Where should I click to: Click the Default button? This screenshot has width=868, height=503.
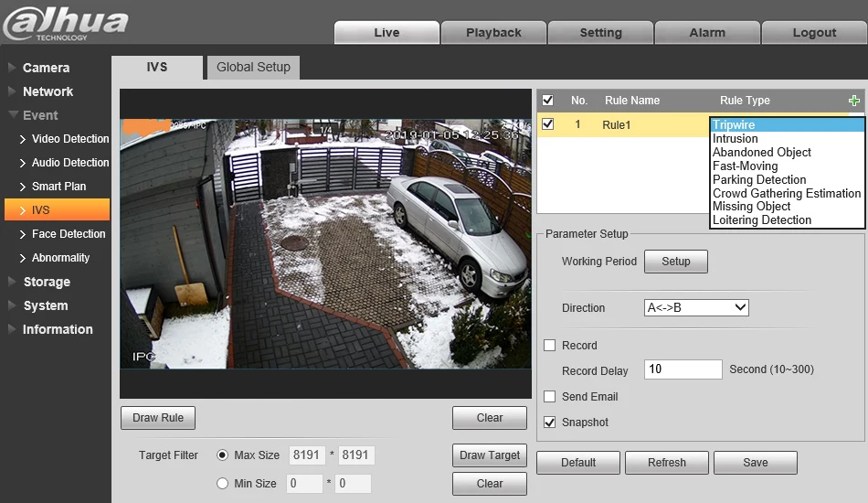578,463
